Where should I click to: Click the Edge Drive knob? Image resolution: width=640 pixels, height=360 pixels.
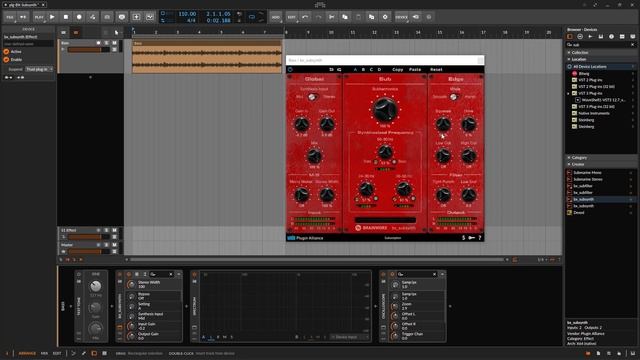click(468, 124)
